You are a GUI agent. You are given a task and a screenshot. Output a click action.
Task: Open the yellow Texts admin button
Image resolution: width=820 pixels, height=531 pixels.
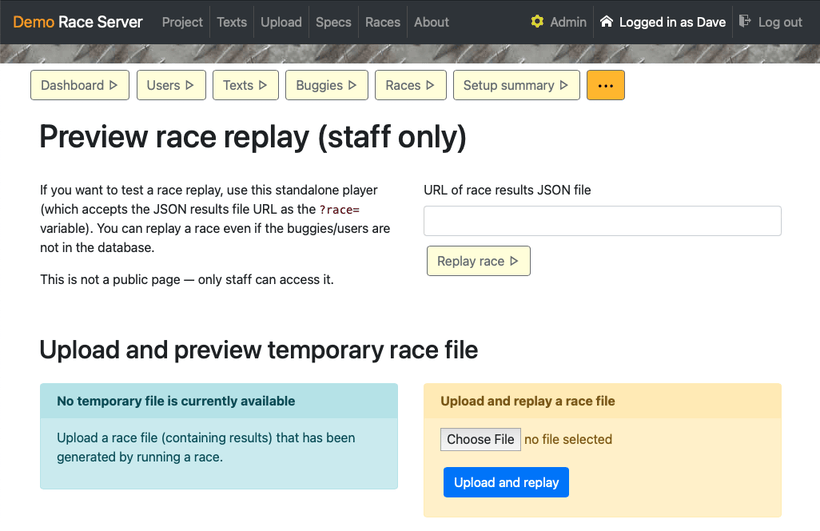pos(245,85)
